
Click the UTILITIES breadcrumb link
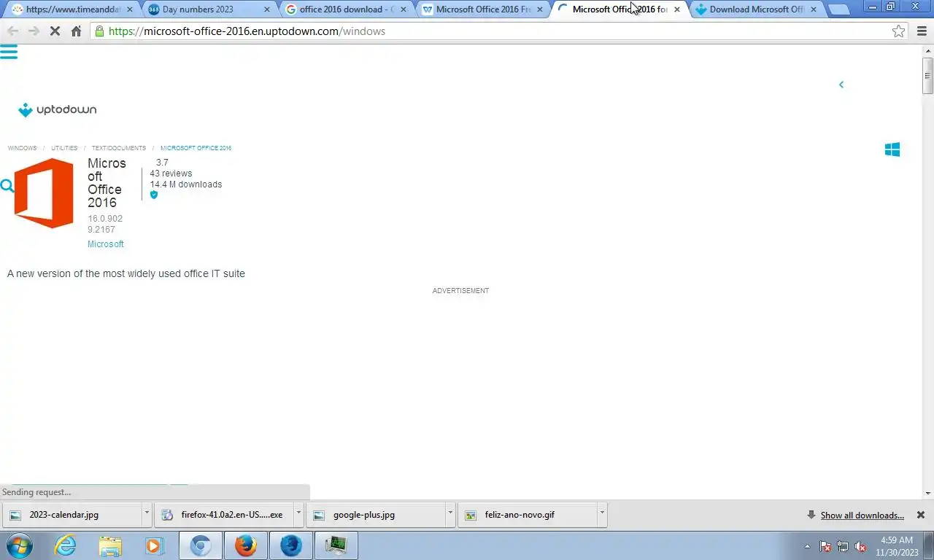[x=64, y=148]
